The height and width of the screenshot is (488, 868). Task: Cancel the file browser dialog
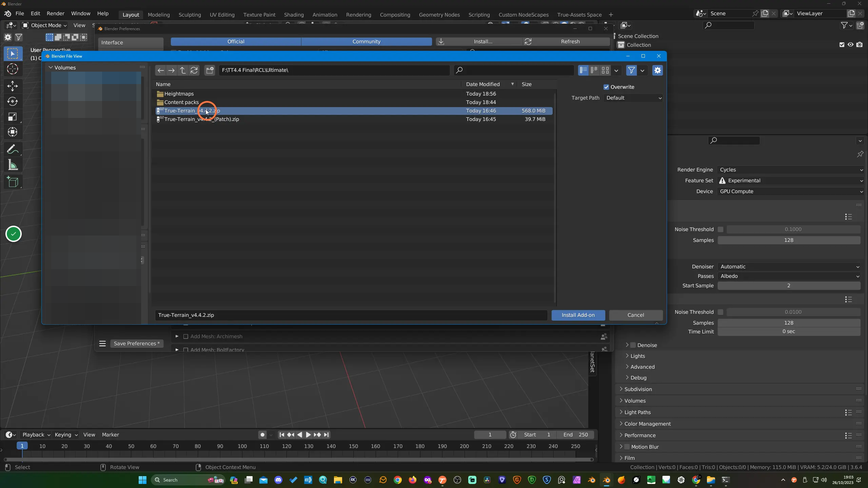(636, 315)
